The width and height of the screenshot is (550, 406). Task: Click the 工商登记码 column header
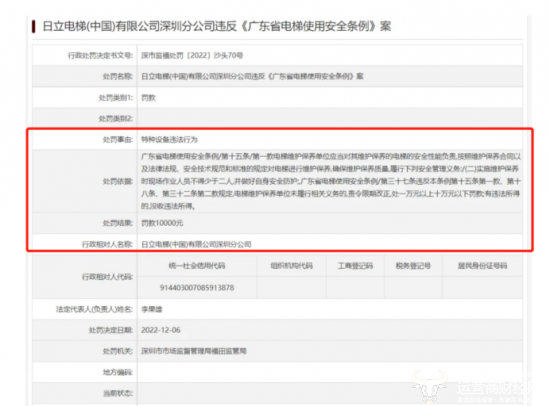[355, 266]
